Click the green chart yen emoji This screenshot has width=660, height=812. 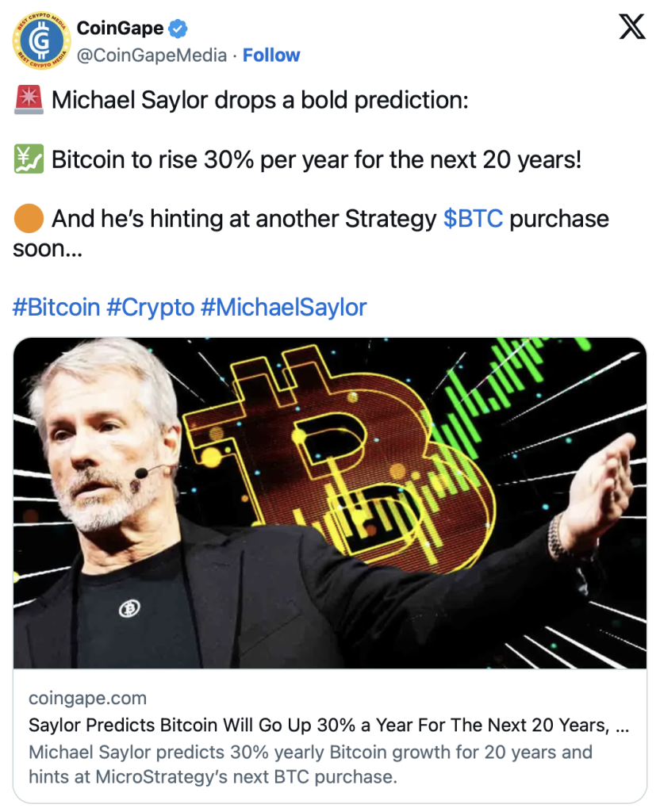[x=29, y=159]
